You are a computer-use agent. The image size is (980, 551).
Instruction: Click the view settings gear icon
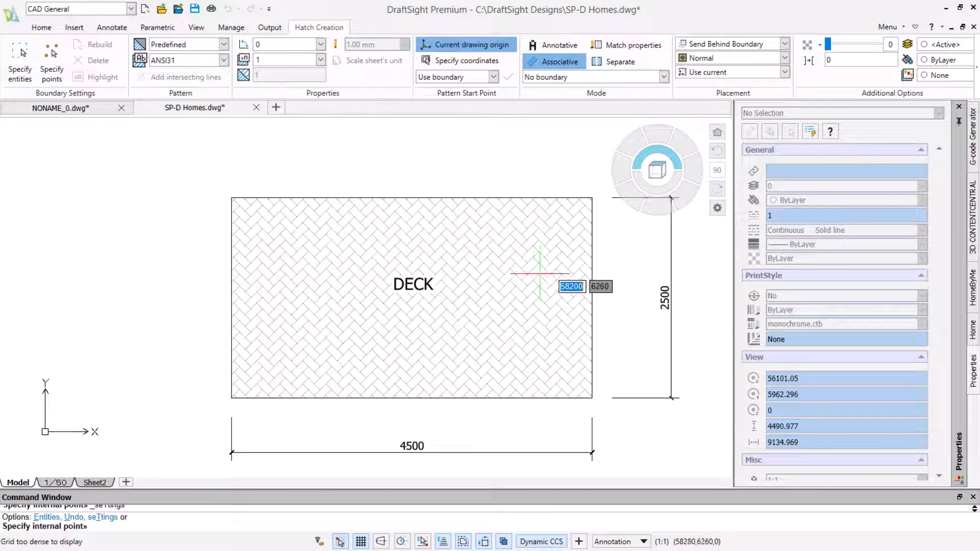coord(717,208)
